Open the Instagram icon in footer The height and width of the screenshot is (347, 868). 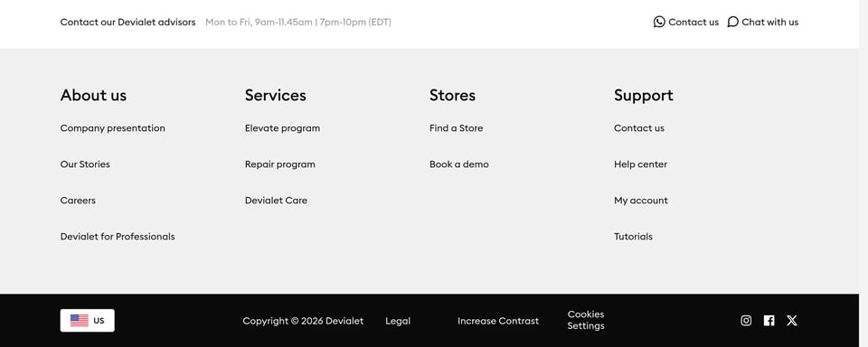(746, 321)
